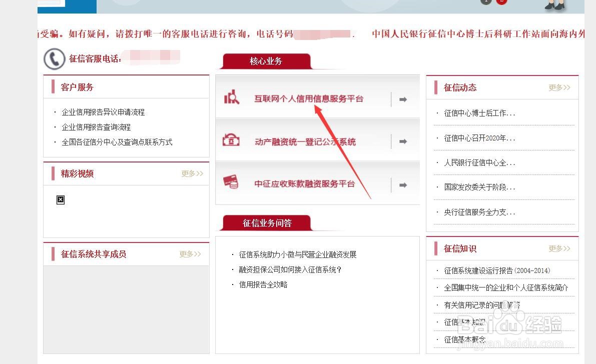The image size is (596, 364).
Task: Click 更多>> in 征信知识 panel
Action: pyautogui.click(x=559, y=248)
